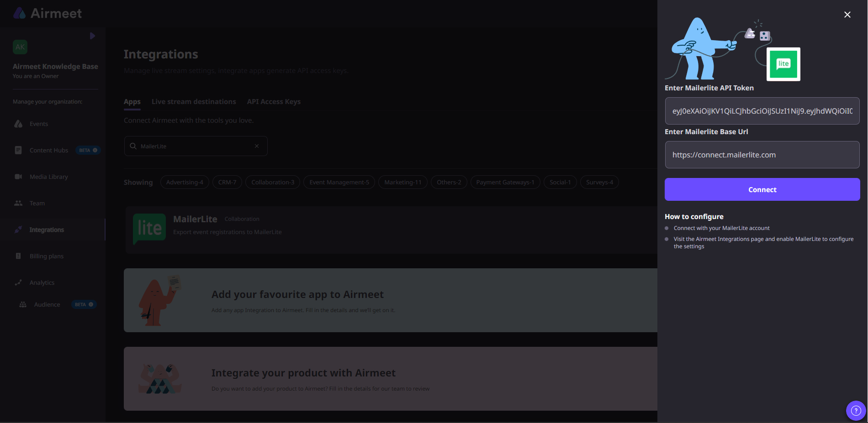
Task: Click the green lite logo in the panel
Action: 783,64
